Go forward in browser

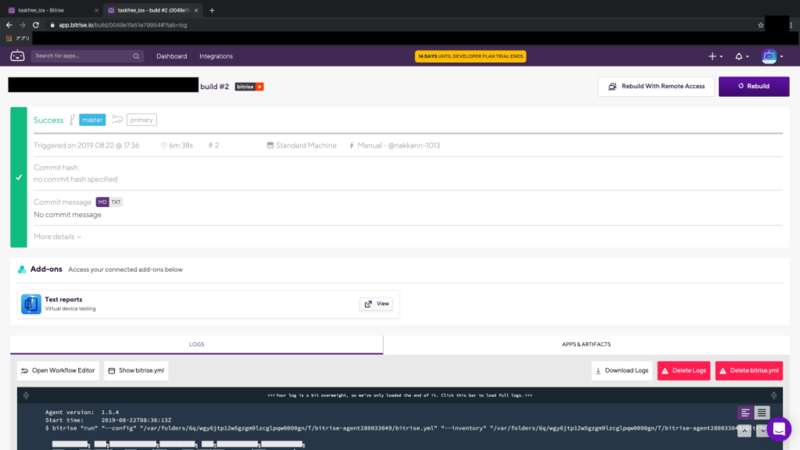(22, 24)
